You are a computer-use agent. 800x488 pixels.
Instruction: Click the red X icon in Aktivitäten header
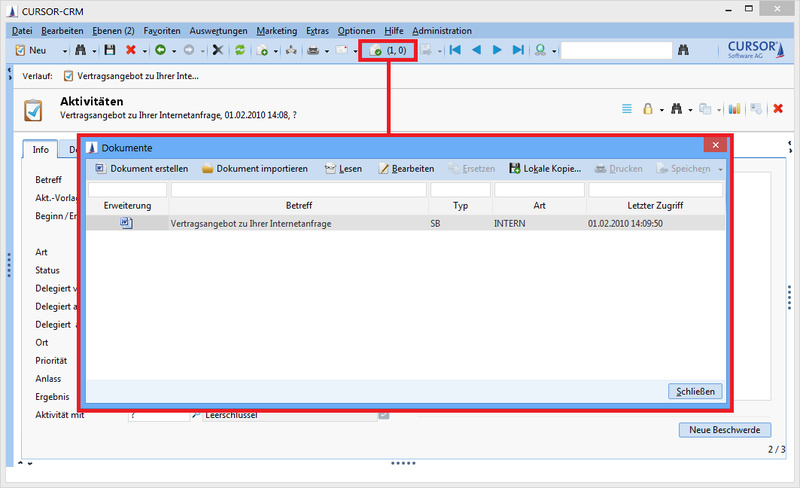(x=777, y=109)
